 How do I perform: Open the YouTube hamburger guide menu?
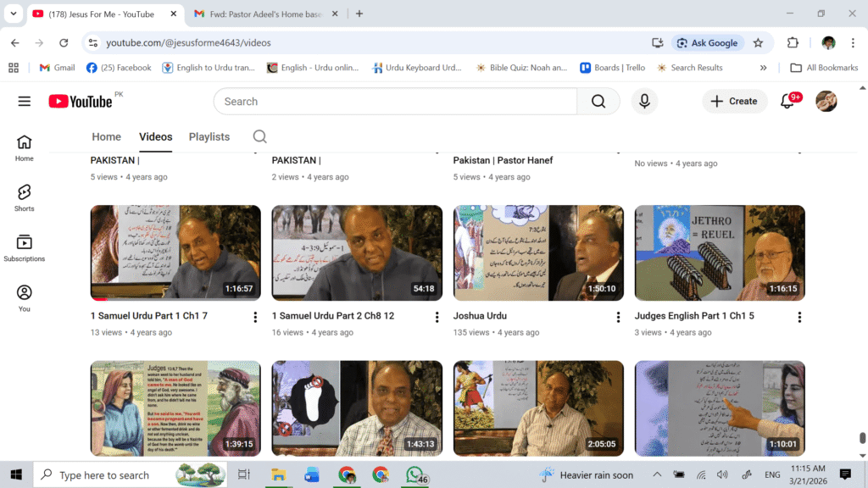point(24,102)
